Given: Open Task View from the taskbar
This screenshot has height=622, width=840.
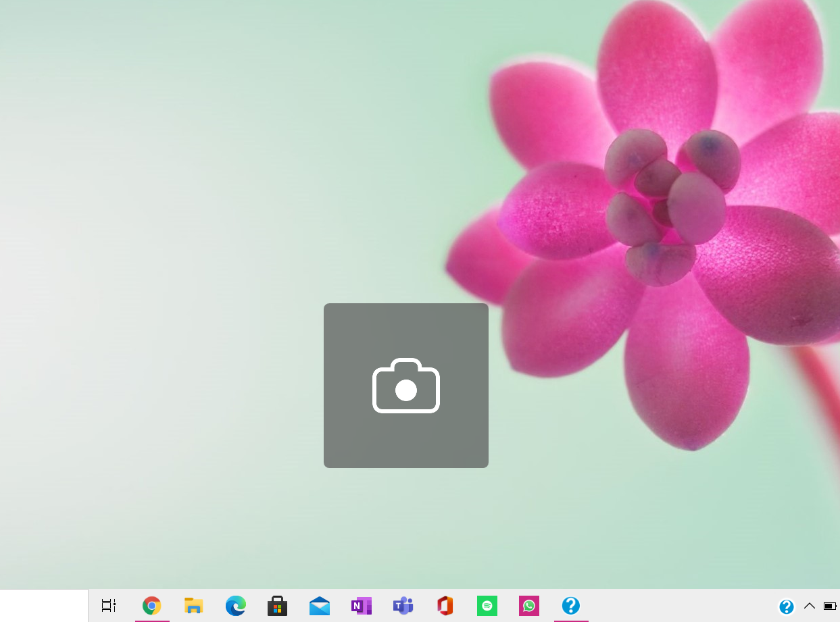Looking at the screenshot, I should [109, 606].
